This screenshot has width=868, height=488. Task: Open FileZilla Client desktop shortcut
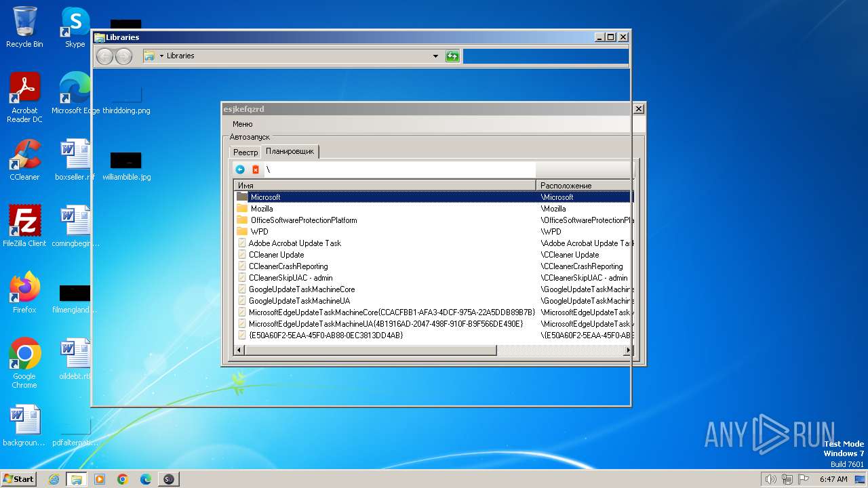pos(24,226)
